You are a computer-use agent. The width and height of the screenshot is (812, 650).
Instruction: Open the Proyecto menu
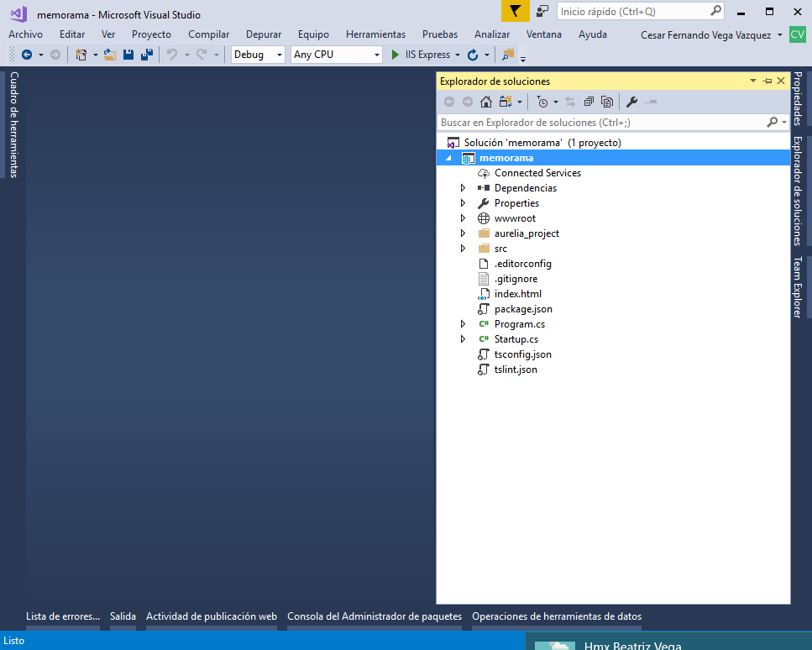[x=151, y=34]
